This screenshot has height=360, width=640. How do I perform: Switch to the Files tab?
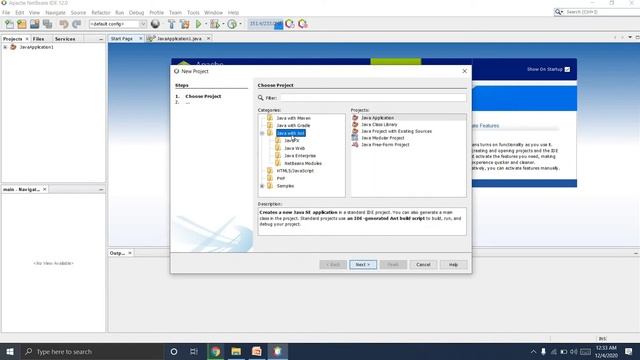click(39, 39)
